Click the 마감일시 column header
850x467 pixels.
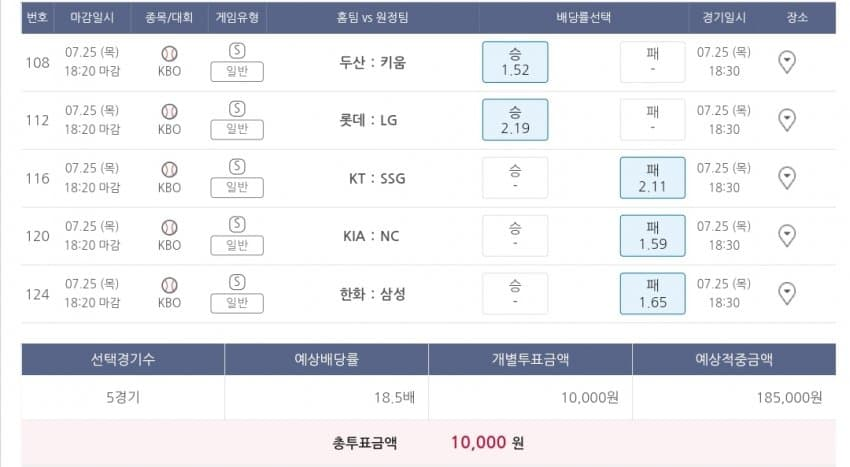coord(92,18)
